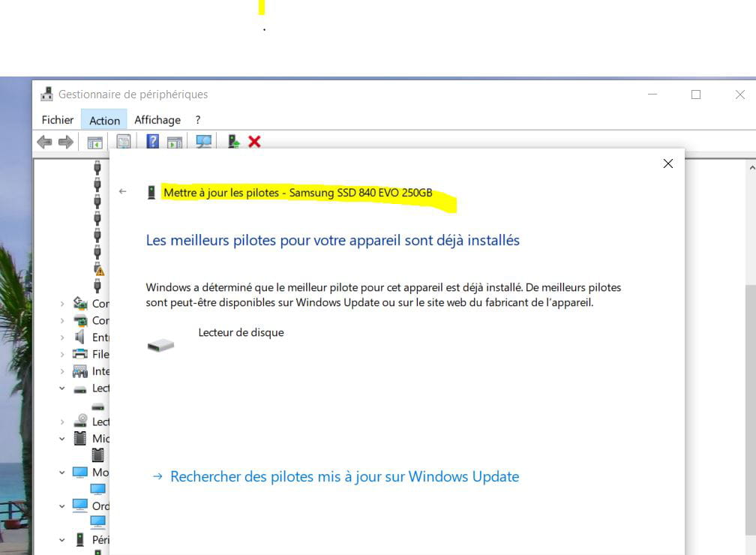
Task: Click the Forward arrow in Device Manager toolbar
Action: coord(65,142)
